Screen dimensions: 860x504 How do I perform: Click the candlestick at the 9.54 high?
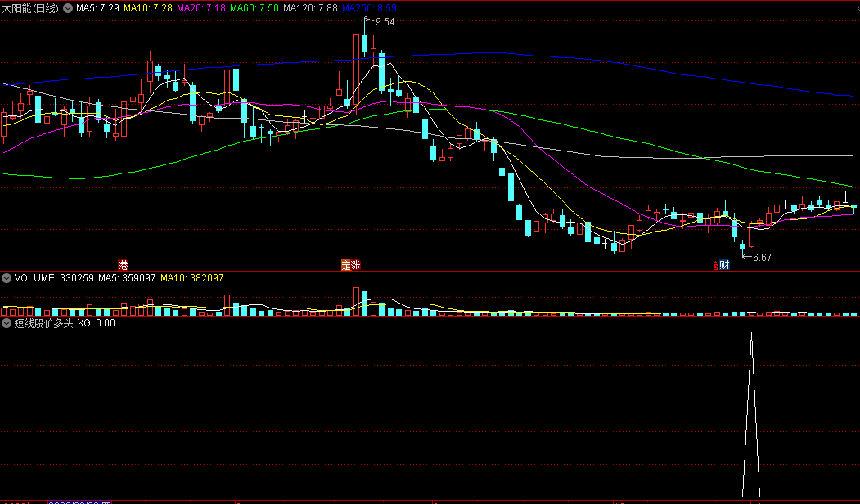(364, 45)
